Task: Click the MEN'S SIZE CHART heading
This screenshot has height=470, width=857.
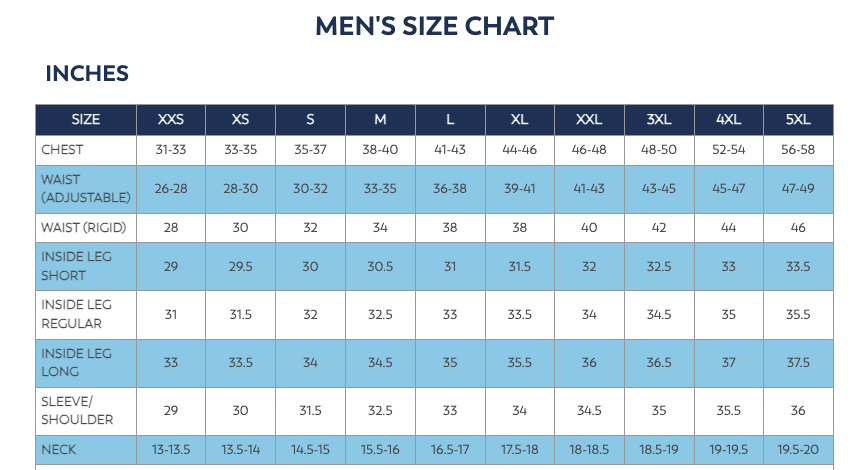Action: tap(434, 26)
